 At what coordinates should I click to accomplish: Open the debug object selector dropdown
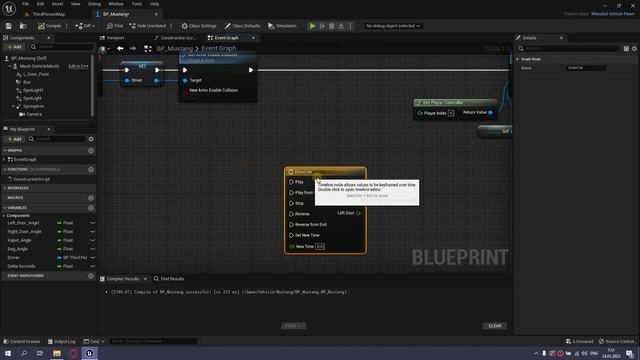pyautogui.click(x=392, y=26)
